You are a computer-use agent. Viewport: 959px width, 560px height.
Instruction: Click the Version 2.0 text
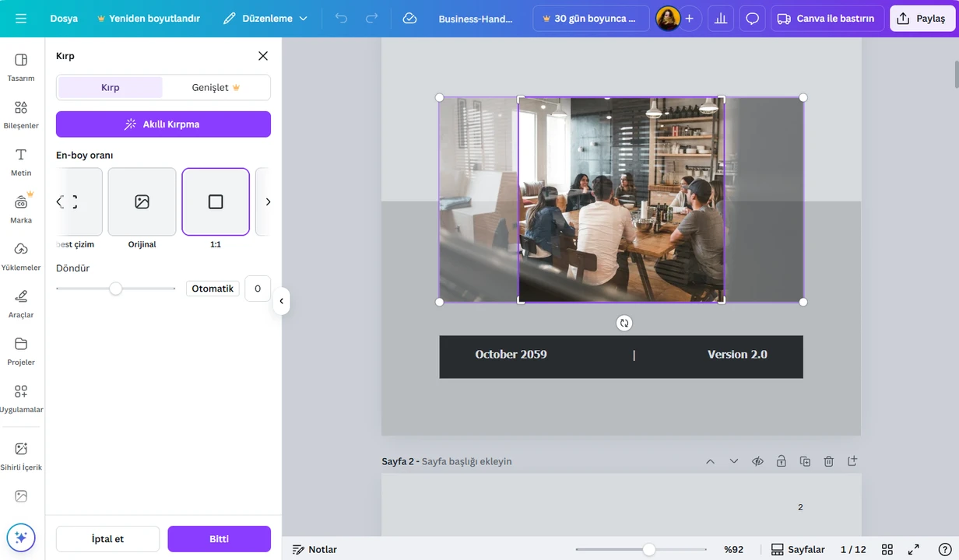click(737, 355)
